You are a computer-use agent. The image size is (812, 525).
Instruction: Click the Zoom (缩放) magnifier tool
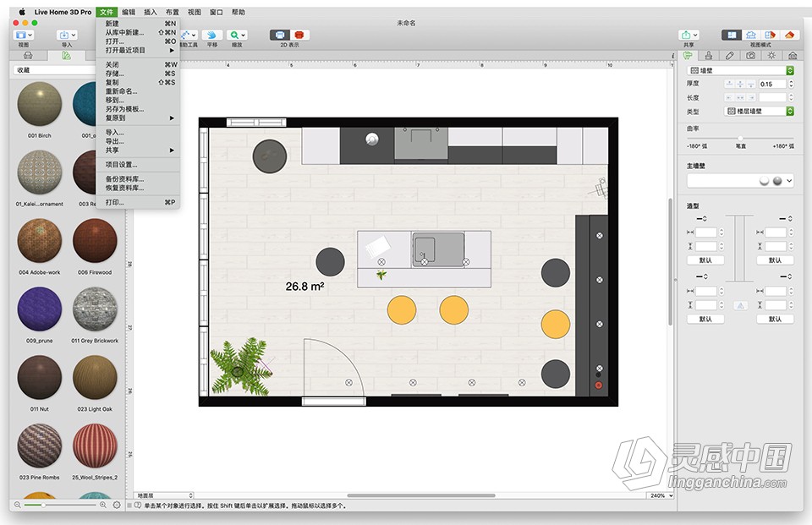(237, 35)
